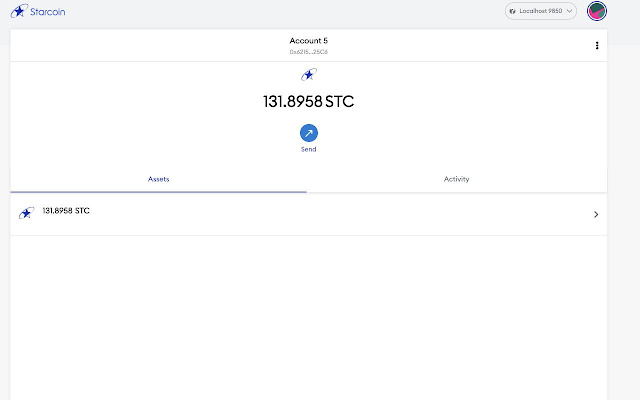Open account options three-dot menu
The height and width of the screenshot is (400, 640).
click(x=597, y=45)
